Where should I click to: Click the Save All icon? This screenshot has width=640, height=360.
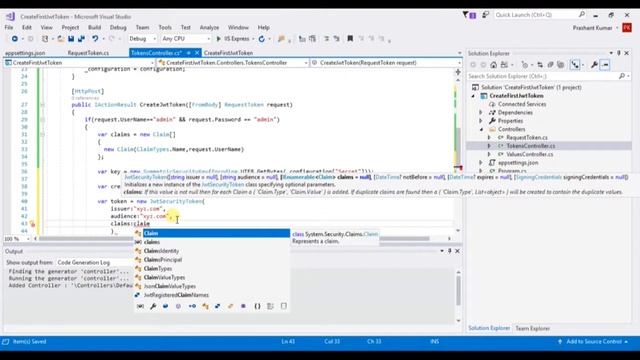pos(81,39)
